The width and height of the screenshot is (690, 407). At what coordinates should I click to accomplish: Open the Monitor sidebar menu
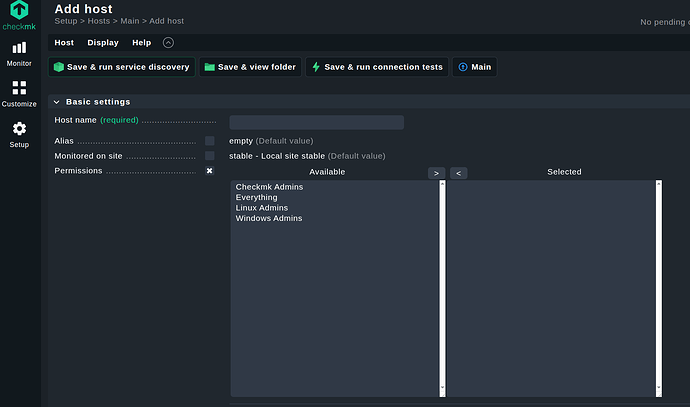19,53
